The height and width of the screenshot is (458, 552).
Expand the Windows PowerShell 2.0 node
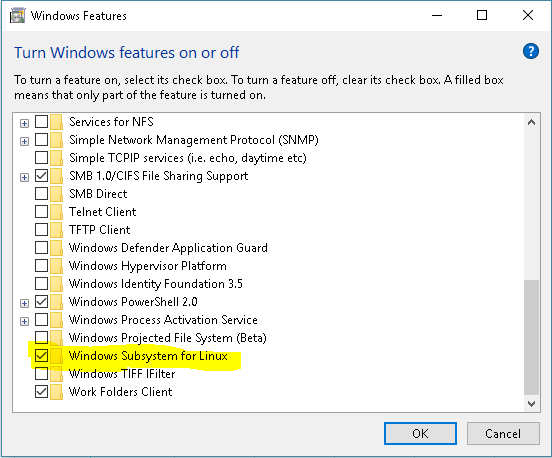pos(24,303)
